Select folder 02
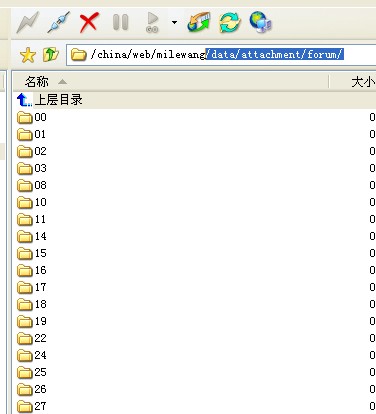Viewport: 376px width, 414px height. coord(32,151)
